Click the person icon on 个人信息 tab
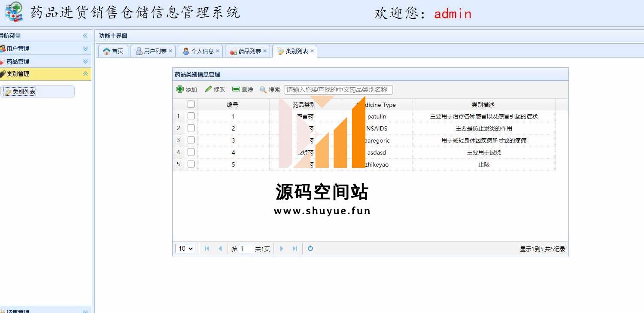The width and height of the screenshot is (644, 313). pos(186,51)
